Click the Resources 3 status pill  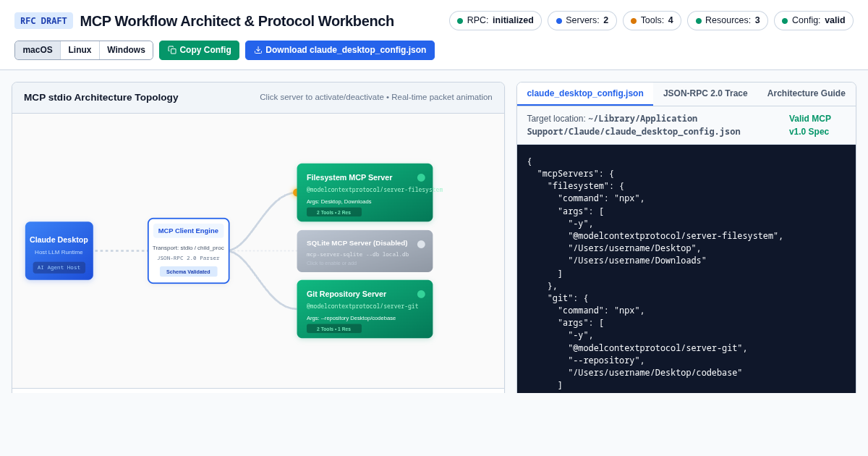tap(728, 20)
